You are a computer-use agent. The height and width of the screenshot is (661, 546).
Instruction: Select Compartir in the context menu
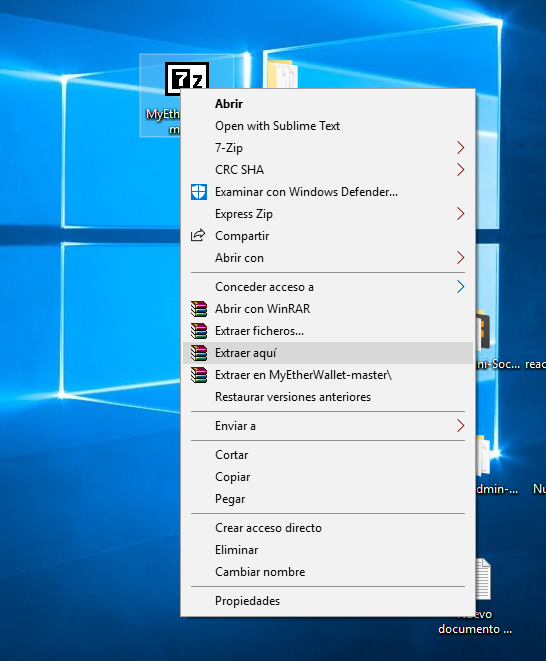[x=328, y=236]
